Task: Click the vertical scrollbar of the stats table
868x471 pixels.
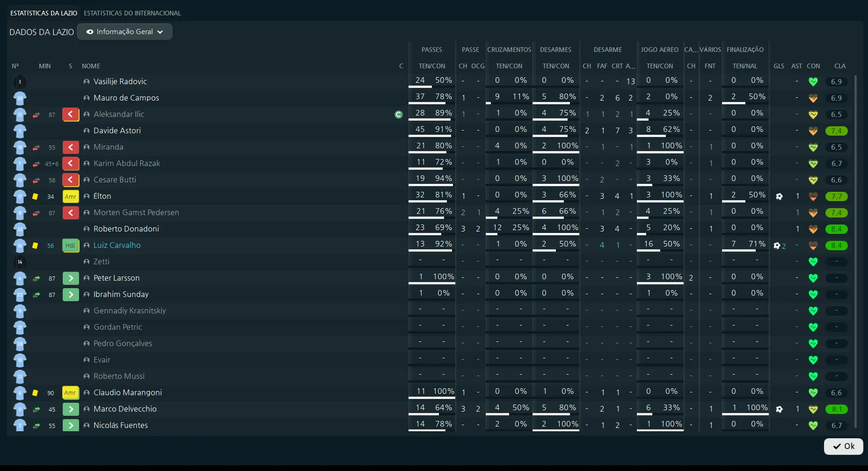Action: (856, 251)
